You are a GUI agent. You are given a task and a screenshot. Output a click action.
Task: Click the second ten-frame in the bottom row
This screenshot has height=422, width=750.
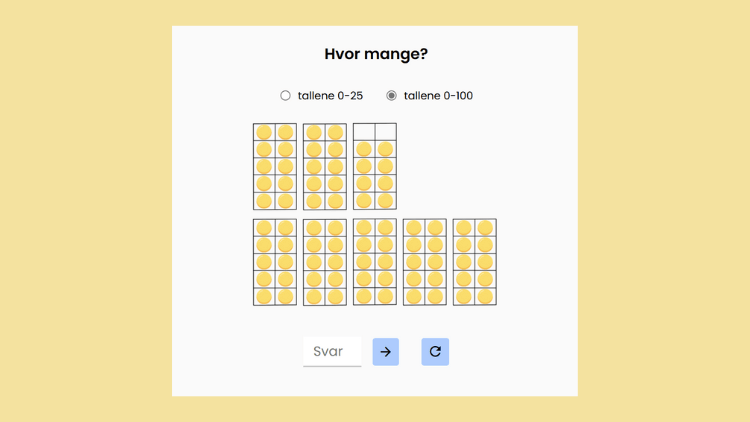[x=325, y=262]
